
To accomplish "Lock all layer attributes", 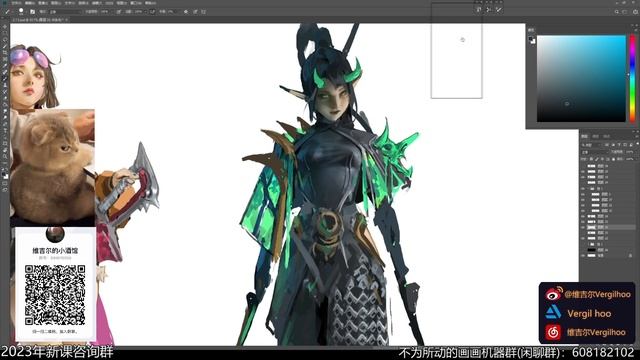I will click(613, 159).
